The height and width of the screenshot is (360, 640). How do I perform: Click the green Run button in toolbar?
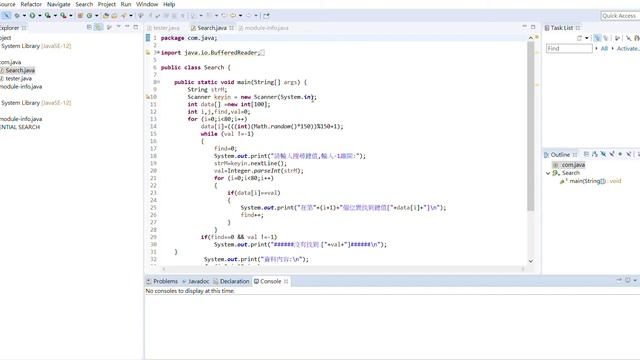(x=32, y=16)
